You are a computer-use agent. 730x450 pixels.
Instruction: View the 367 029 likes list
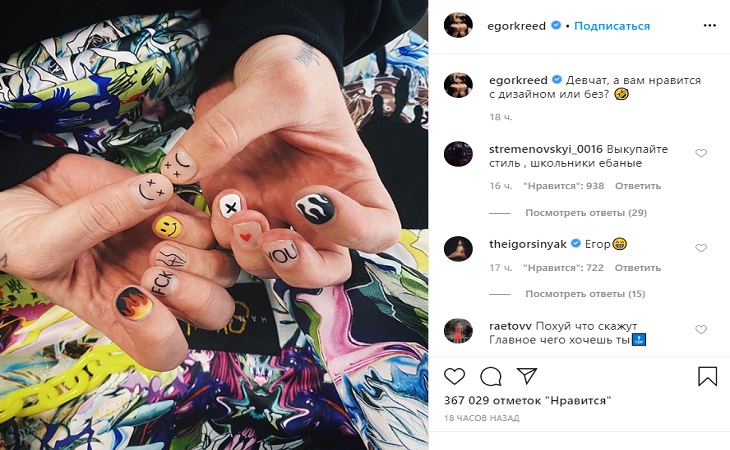tap(527, 400)
